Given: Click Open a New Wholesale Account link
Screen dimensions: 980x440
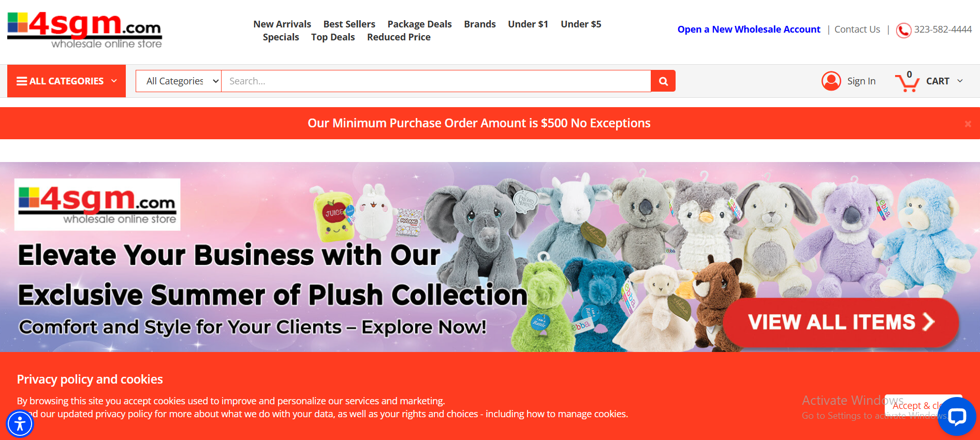Looking at the screenshot, I should 749,30.
